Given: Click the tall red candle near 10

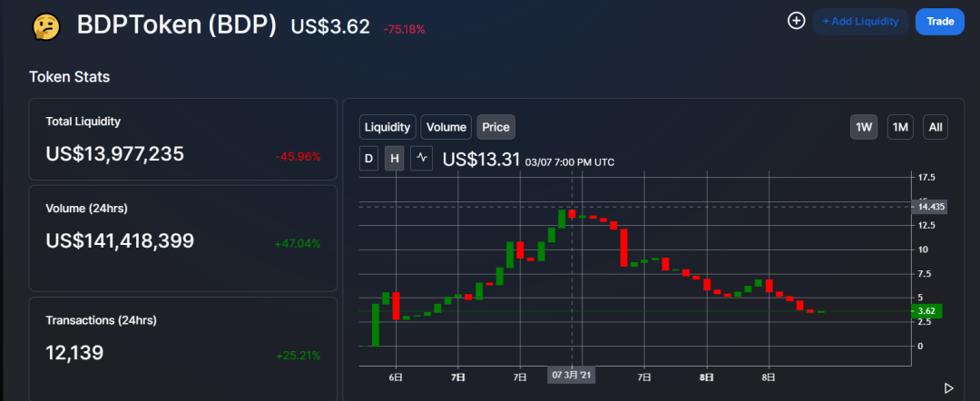Looking at the screenshot, I should pos(623,248).
